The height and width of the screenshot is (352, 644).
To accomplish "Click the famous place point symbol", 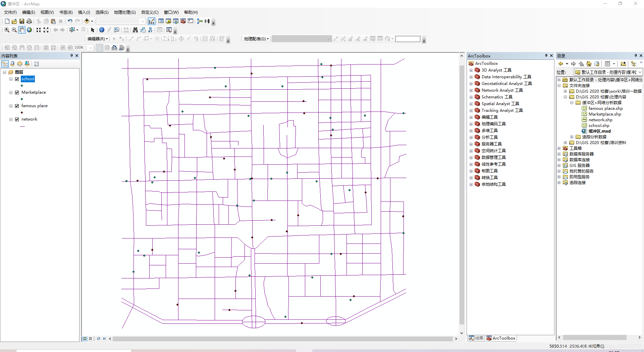I will (22, 113).
